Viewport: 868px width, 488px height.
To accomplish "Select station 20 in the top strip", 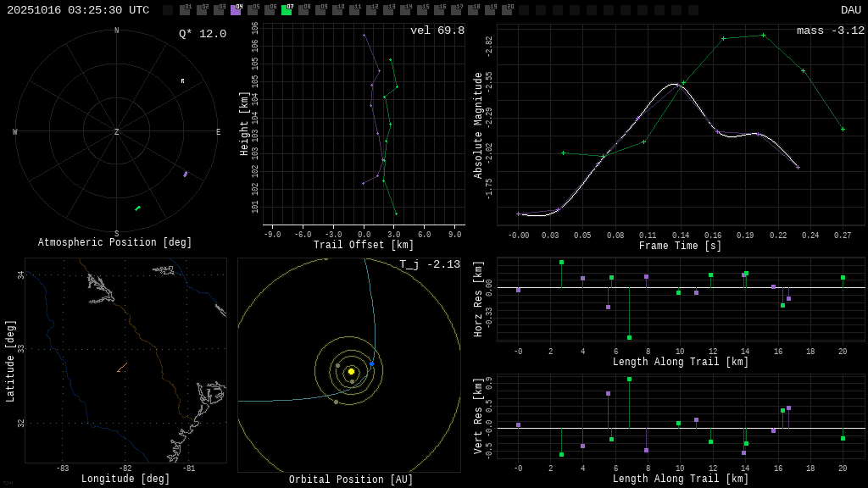I will point(507,10).
